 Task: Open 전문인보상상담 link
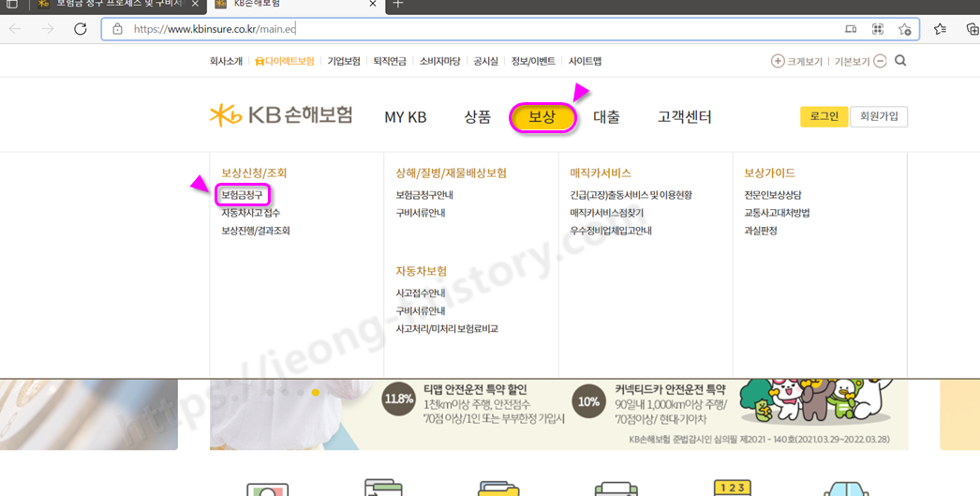[x=773, y=195]
